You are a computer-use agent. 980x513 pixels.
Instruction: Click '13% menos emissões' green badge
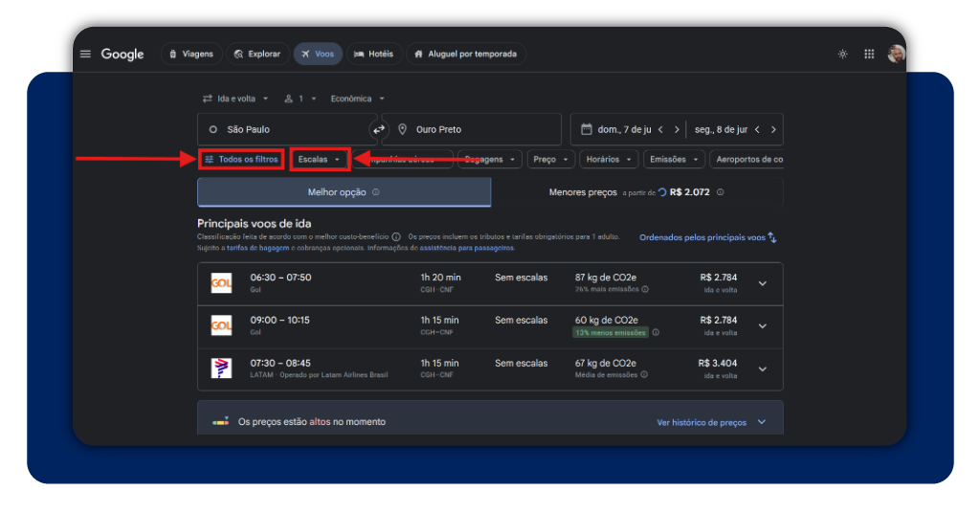click(x=610, y=332)
